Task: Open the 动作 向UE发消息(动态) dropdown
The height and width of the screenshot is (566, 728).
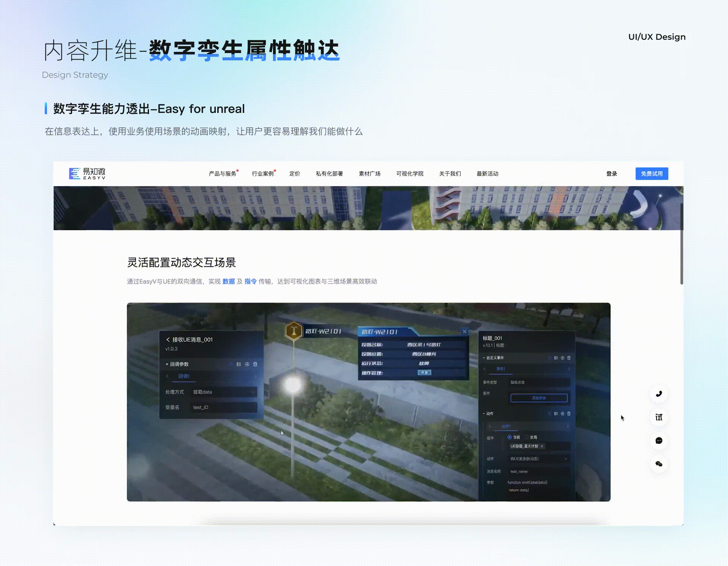Action: pyautogui.click(x=539, y=459)
